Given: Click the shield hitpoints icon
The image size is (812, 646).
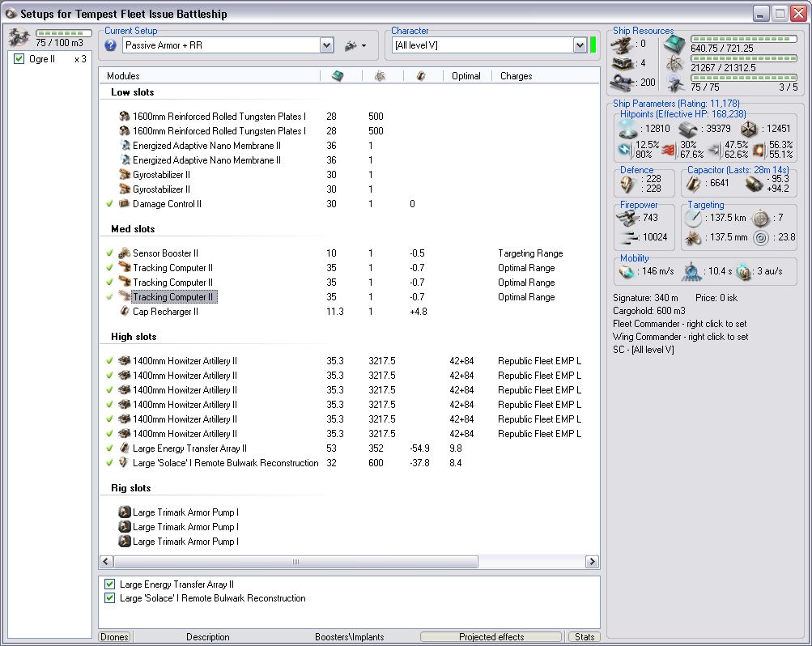Looking at the screenshot, I should tap(627, 129).
